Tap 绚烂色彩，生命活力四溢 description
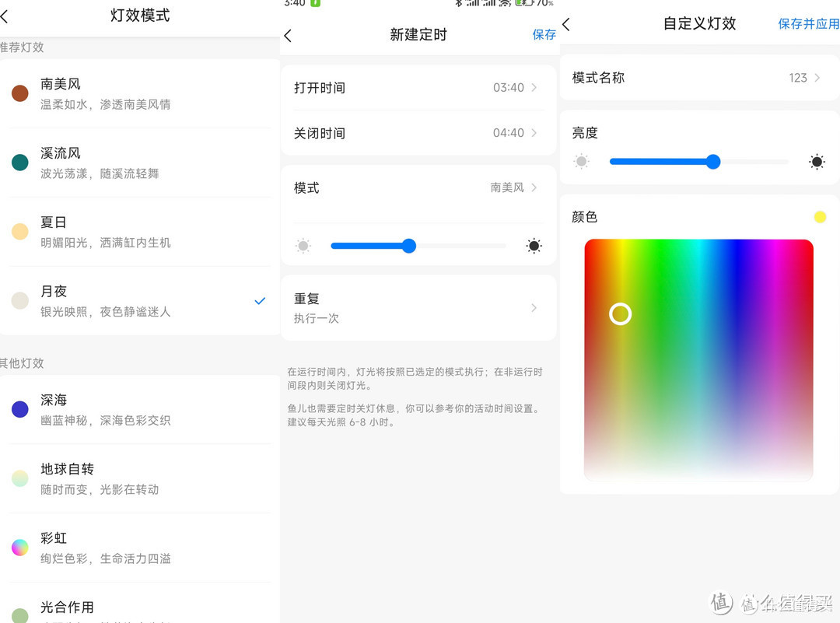The width and height of the screenshot is (840, 623). tap(106, 558)
